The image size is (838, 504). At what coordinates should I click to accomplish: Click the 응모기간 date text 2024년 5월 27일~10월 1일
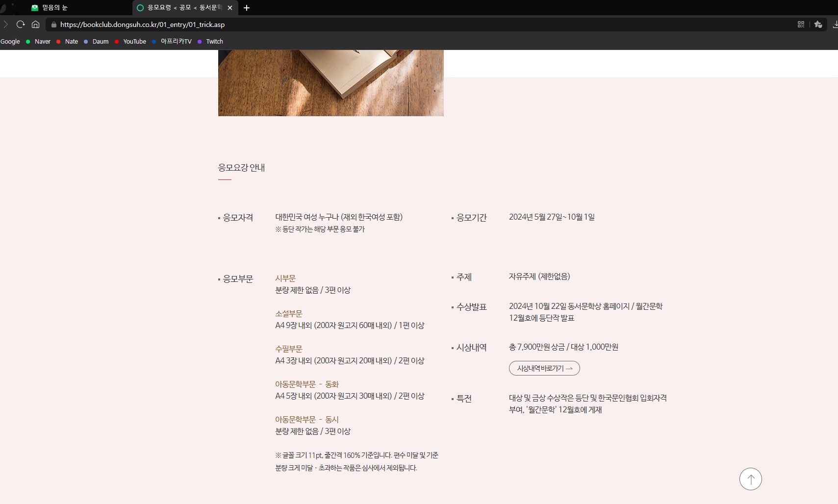click(x=552, y=217)
